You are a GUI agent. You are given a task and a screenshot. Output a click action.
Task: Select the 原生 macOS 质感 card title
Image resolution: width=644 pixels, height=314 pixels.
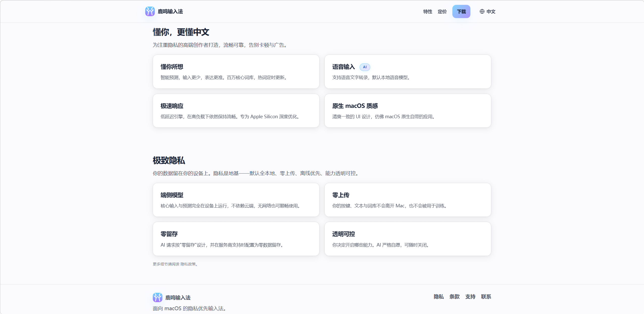click(355, 106)
